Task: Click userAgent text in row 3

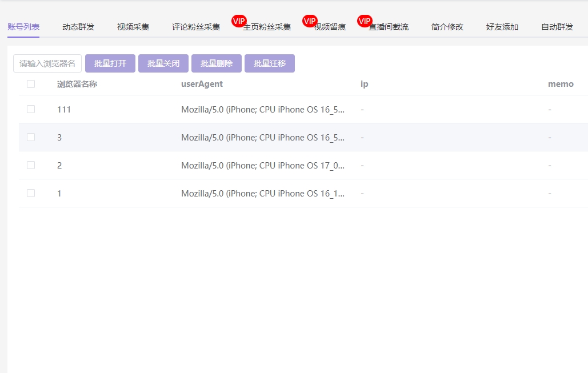Action: coord(263,138)
